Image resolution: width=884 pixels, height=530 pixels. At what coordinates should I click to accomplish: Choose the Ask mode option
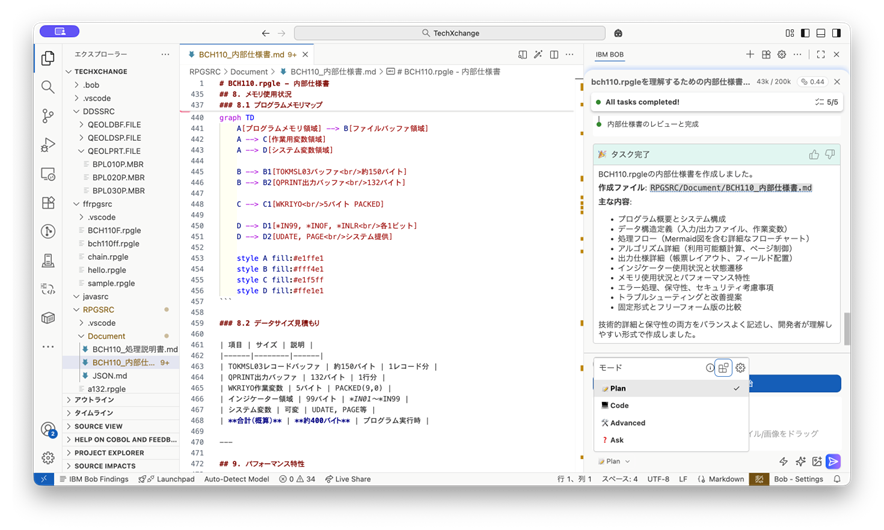click(617, 440)
